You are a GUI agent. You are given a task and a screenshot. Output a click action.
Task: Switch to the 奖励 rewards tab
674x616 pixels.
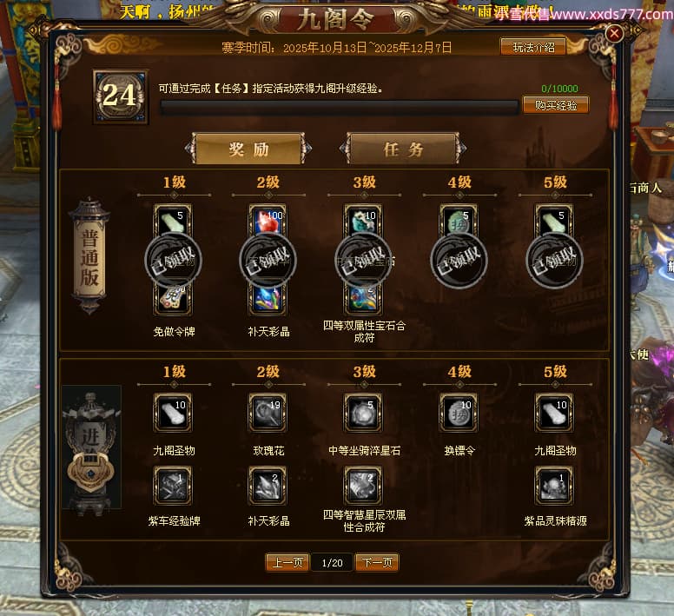pyautogui.click(x=248, y=149)
